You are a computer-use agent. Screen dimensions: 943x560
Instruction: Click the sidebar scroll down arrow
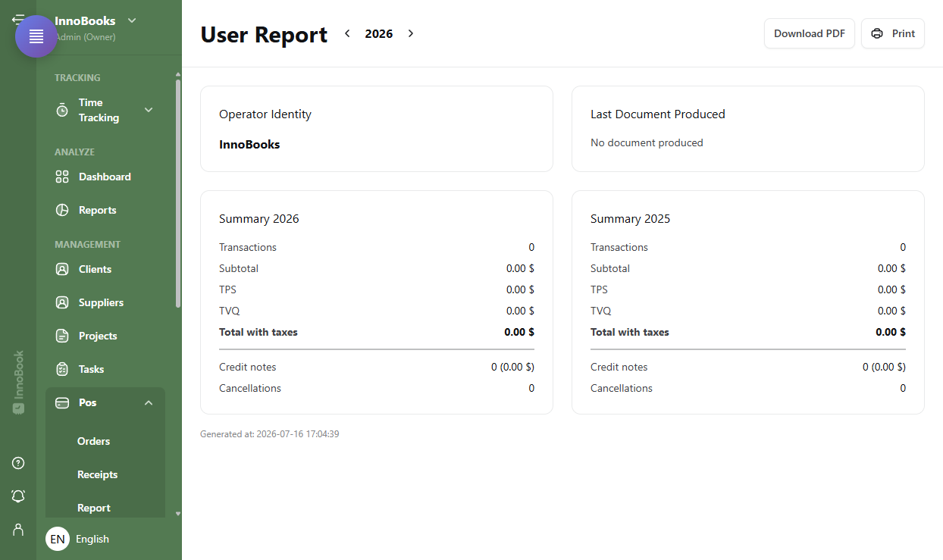tap(178, 513)
